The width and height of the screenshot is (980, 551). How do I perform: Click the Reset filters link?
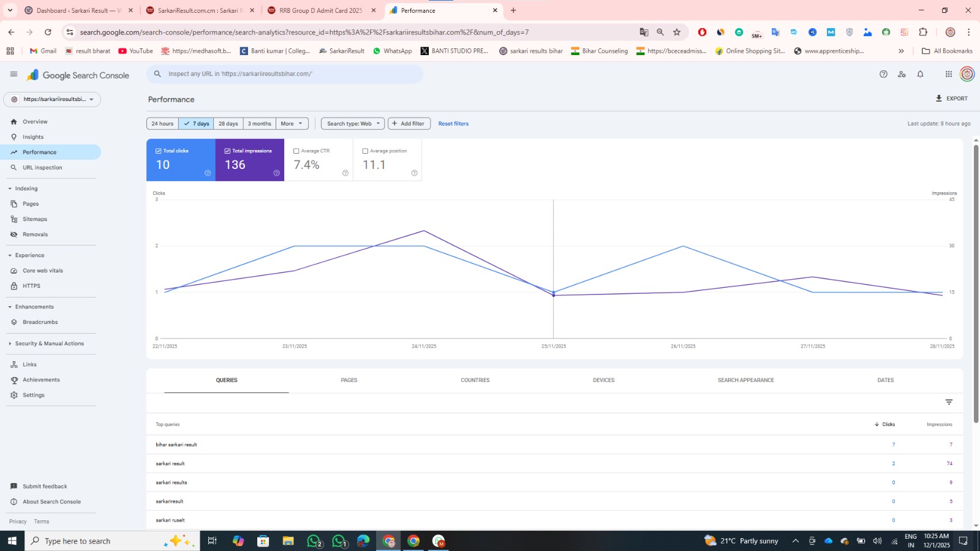click(x=453, y=124)
